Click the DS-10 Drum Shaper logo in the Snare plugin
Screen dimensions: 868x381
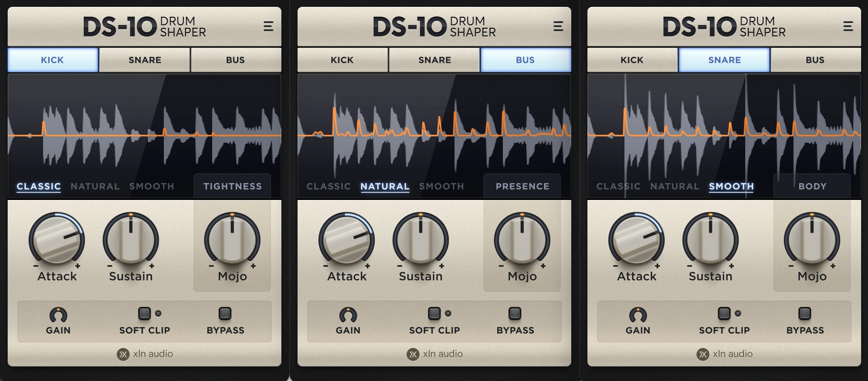[724, 27]
